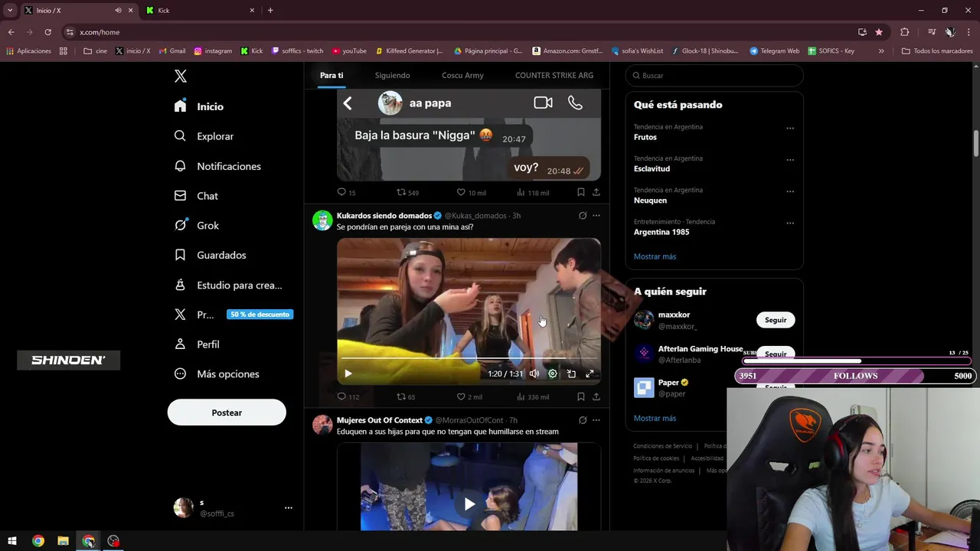The width and height of the screenshot is (980, 551).
Task: Open Windows Start menu
Action: tap(12, 541)
